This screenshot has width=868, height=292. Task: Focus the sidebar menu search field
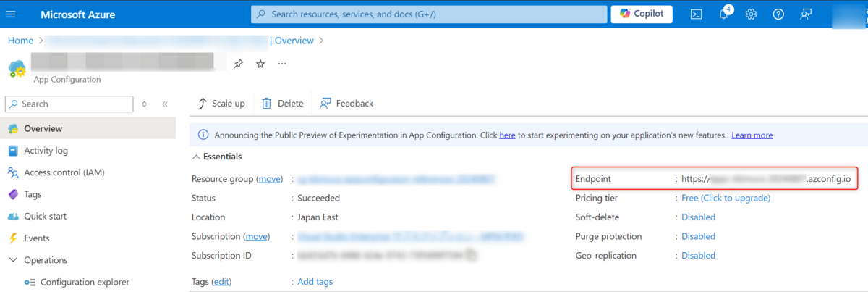(x=69, y=104)
